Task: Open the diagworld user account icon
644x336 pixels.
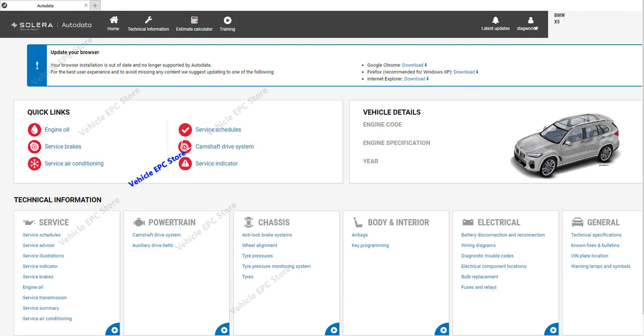Action: tap(531, 20)
